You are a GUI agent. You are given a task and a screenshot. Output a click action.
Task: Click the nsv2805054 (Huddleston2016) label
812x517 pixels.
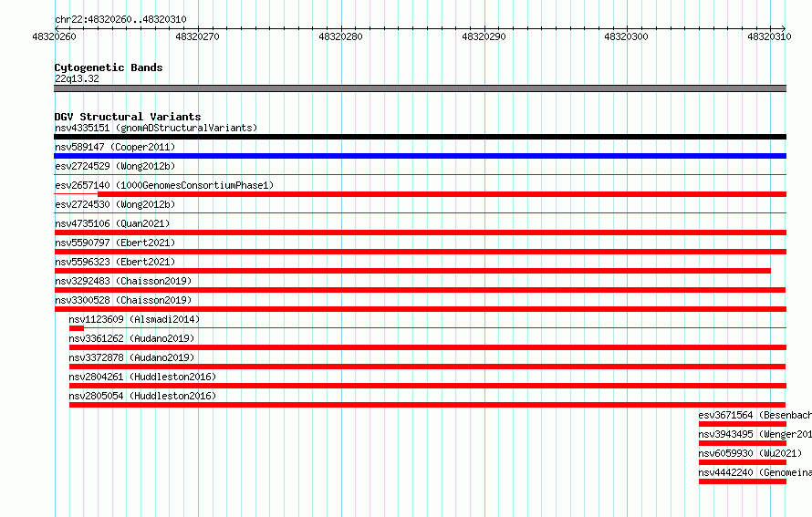tap(142, 396)
